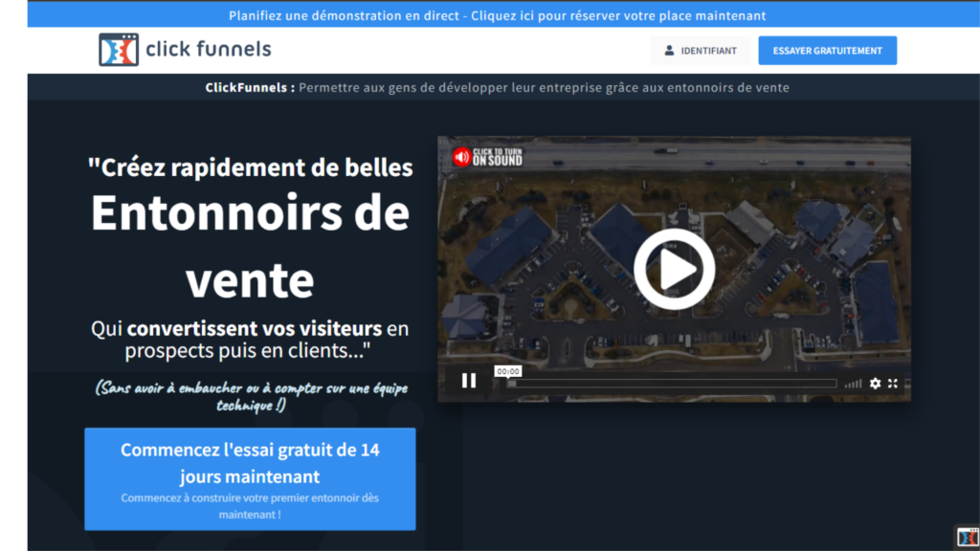This screenshot has height=551, width=980.
Task: Click the 'Créez rapidement de belles' line
Action: (250, 167)
